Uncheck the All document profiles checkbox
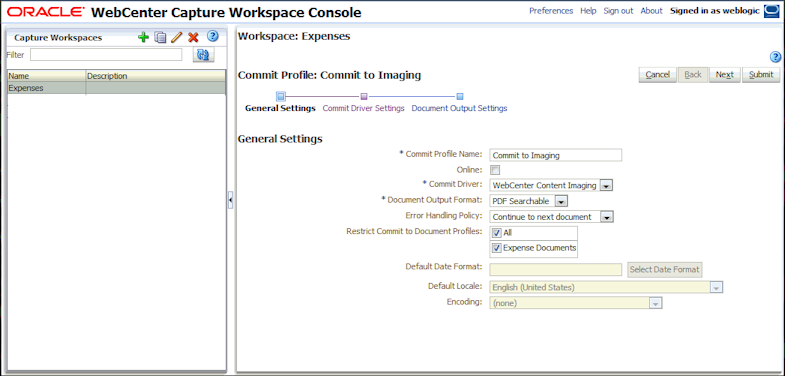This screenshot has height=376, width=785. coord(497,233)
